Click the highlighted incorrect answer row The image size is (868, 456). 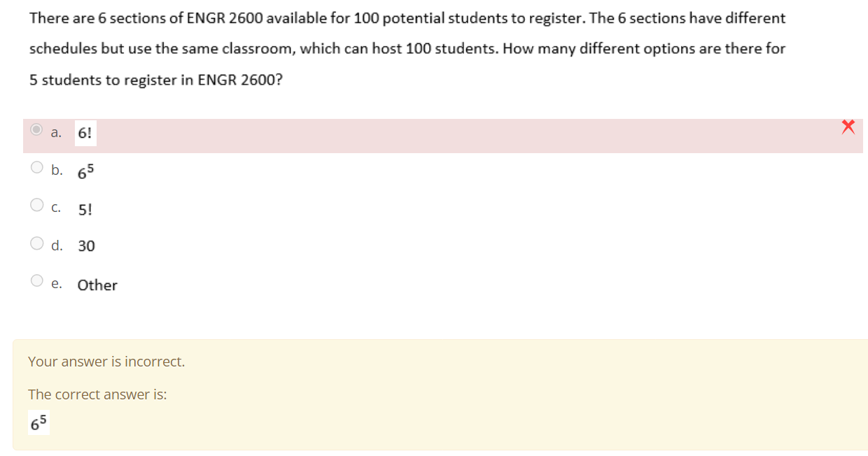(x=420, y=132)
